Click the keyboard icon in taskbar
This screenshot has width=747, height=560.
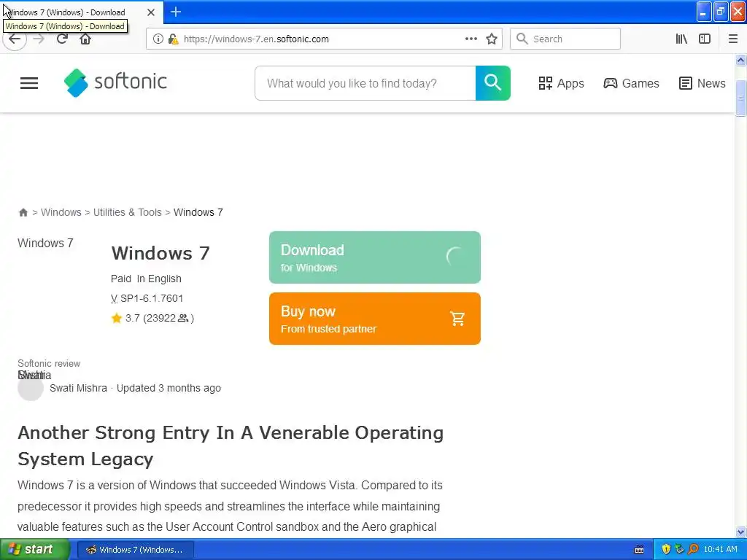click(639, 550)
